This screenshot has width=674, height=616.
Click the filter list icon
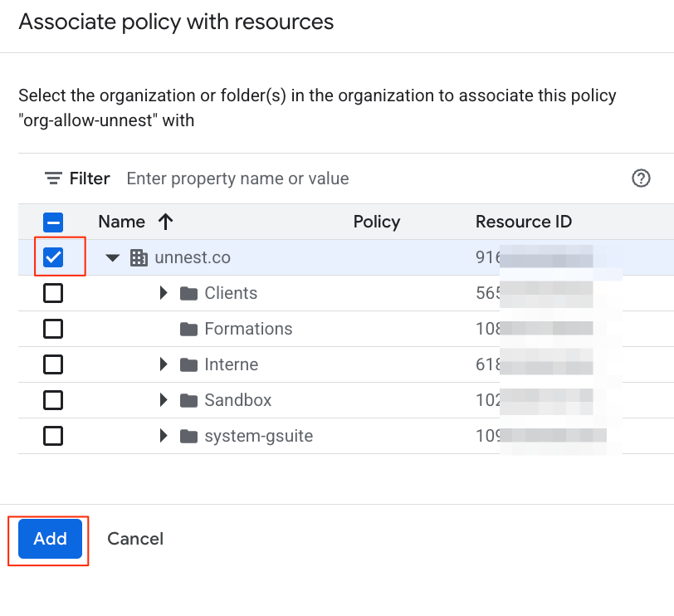tap(53, 178)
